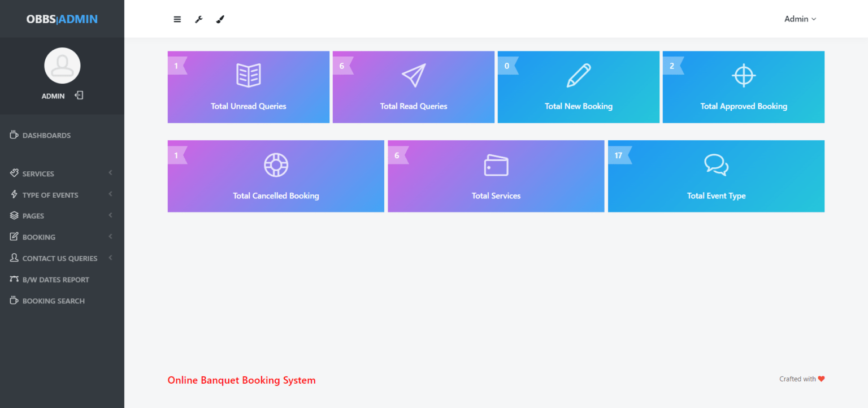The width and height of the screenshot is (868, 408).
Task: Click the paintbrush icon in the top toolbar
Action: [220, 19]
